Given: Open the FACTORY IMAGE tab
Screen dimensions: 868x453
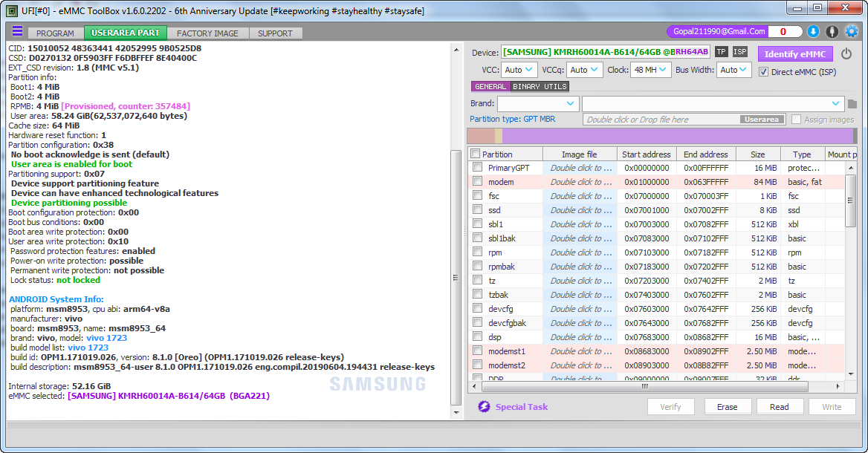Looking at the screenshot, I should tap(207, 33).
